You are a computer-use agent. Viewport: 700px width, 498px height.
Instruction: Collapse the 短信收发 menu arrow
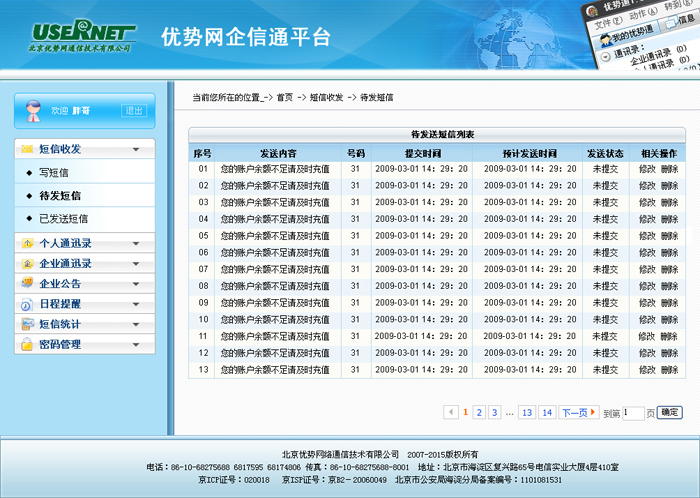[136, 149]
